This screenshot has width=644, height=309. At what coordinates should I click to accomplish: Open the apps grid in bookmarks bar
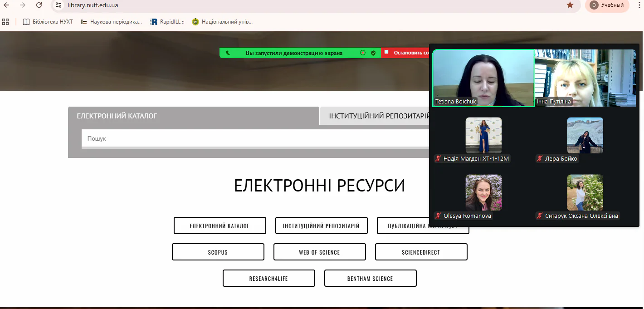tap(5, 22)
